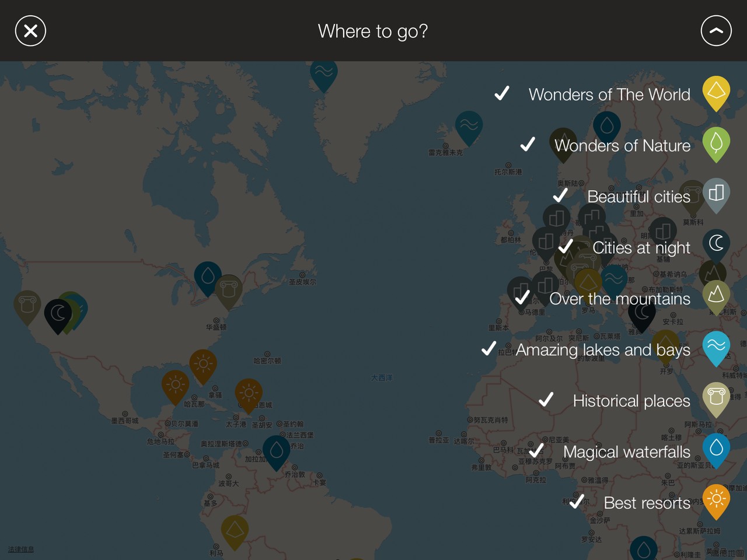Uncheck Amazing lakes and bays checkmark

pyautogui.click(x=489, y=348)
